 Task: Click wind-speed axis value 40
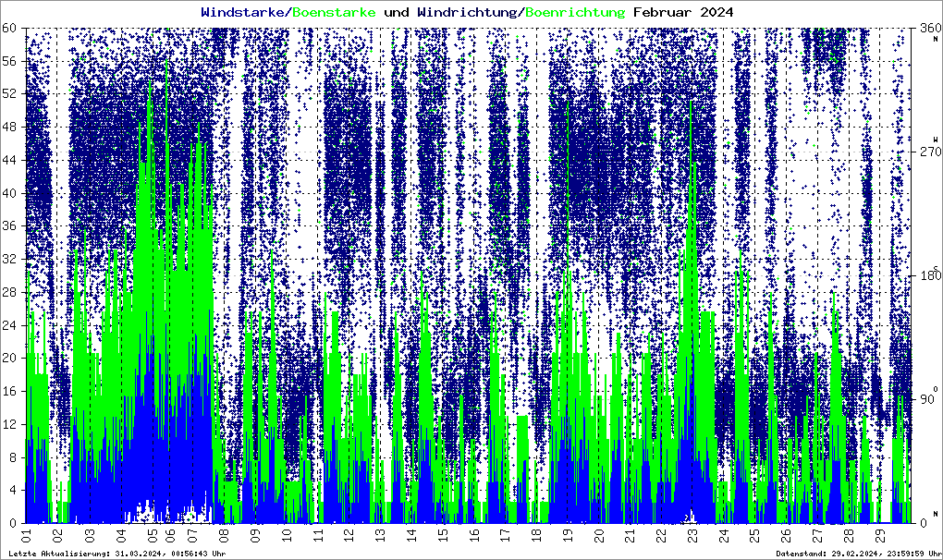[9, 193]
